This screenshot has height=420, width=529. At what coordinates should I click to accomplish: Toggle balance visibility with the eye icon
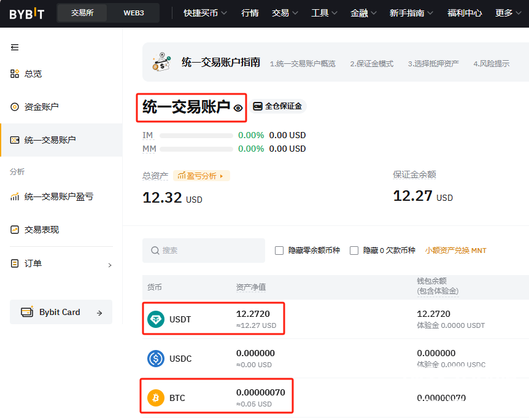238,108
